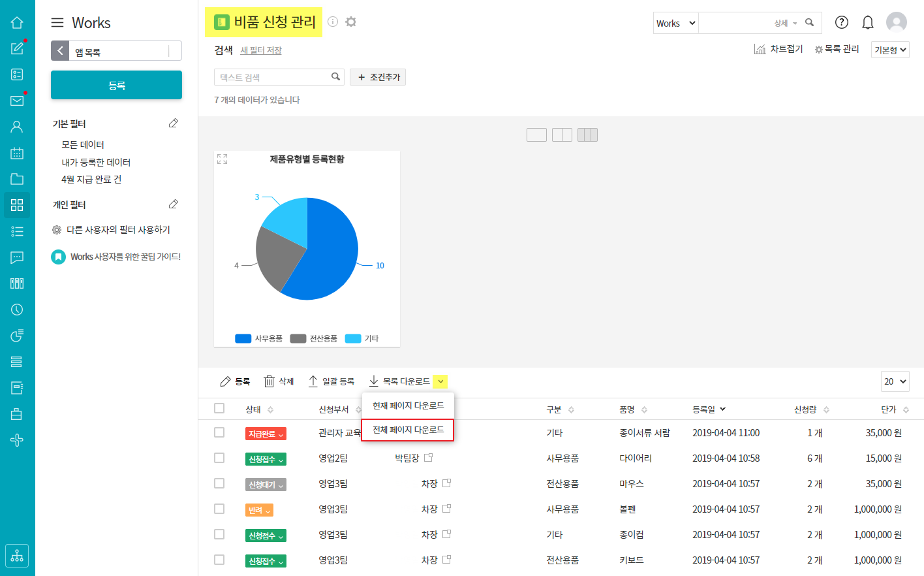Click the settings gear beside 비품 신청 관리
This screenshot has width=924, height=576.
(351, 22)
